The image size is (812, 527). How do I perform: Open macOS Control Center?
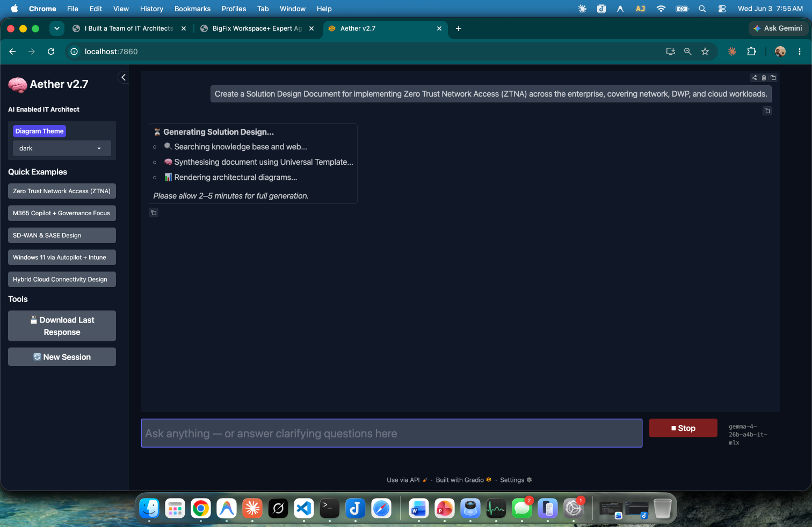tap(722, 9)
